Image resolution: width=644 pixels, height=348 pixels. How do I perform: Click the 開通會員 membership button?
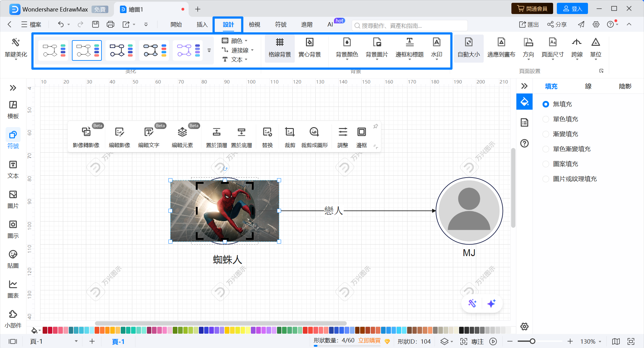[x=532, y=9]
